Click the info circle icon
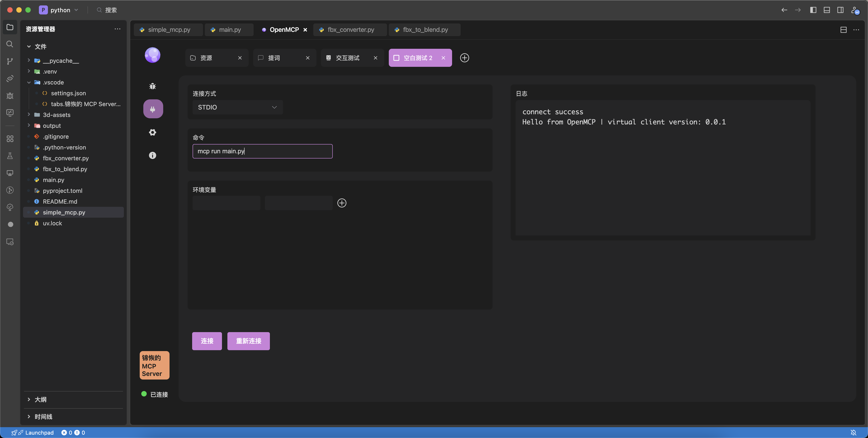Viewport: 868px width, 438px height. pos(152,155)
